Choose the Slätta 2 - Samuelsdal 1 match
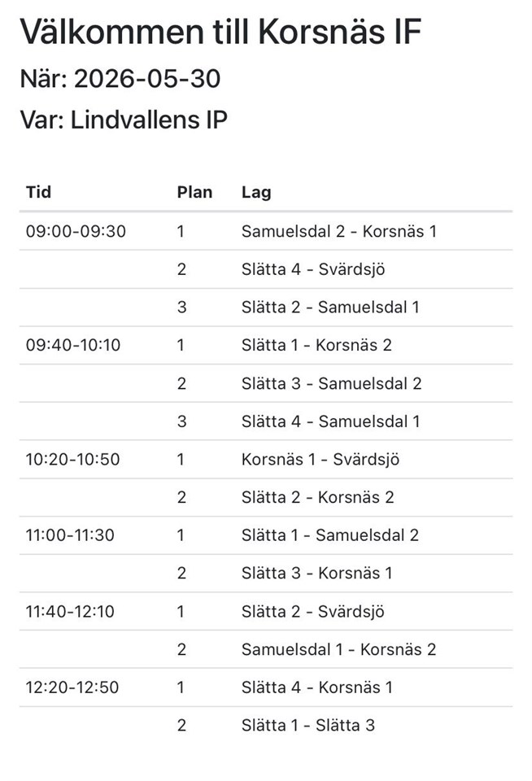The height and width of the screenshot is (781, 532). [330, 307]
